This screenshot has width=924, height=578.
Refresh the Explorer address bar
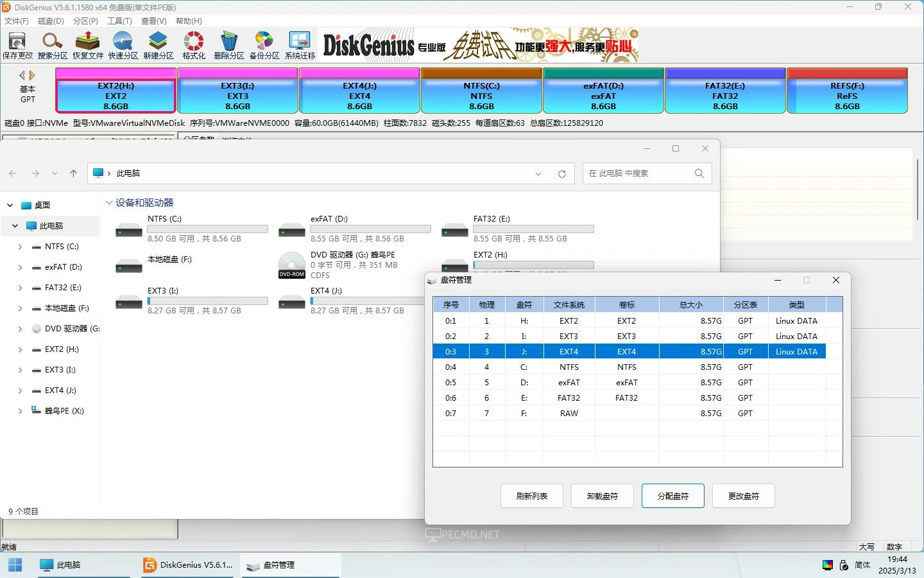tap(562, 173)
